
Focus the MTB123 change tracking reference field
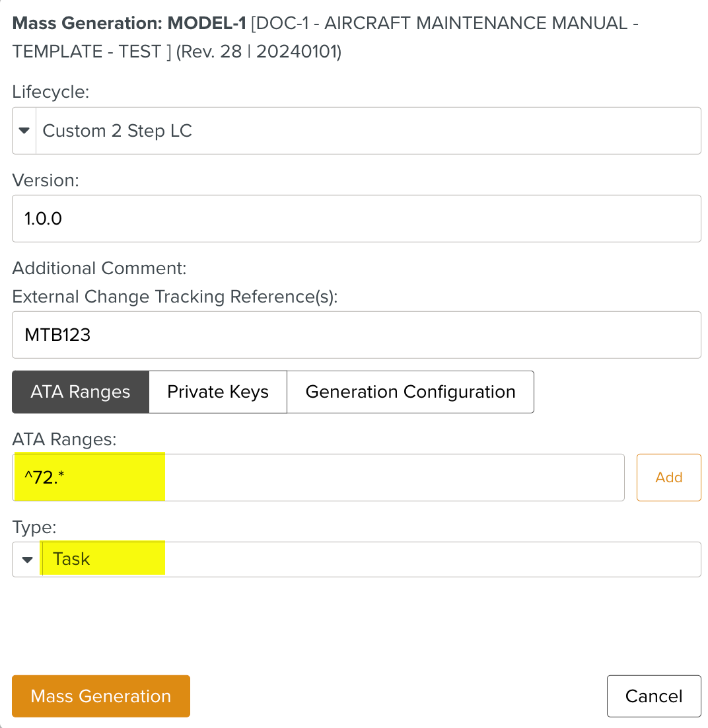pos(356,335)
